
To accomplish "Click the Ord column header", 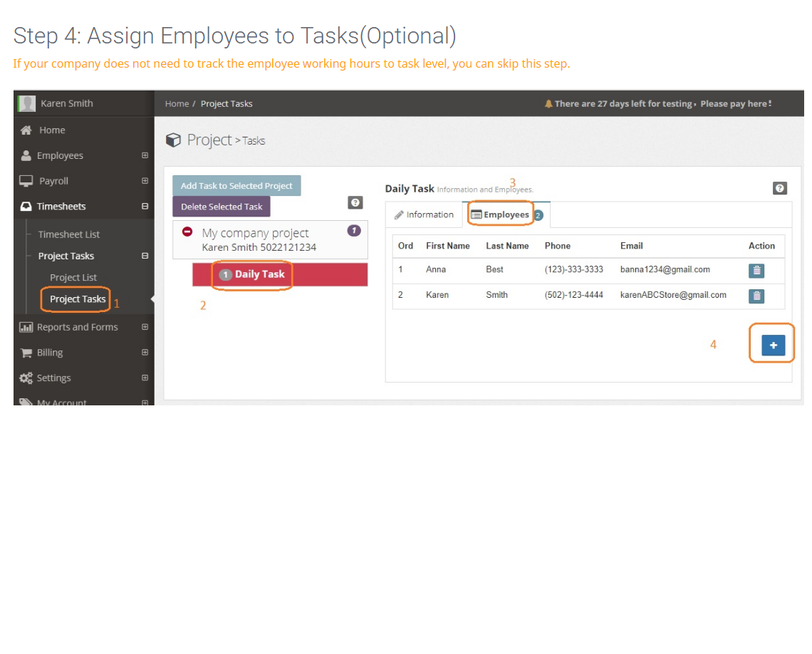I will (405, 246).
